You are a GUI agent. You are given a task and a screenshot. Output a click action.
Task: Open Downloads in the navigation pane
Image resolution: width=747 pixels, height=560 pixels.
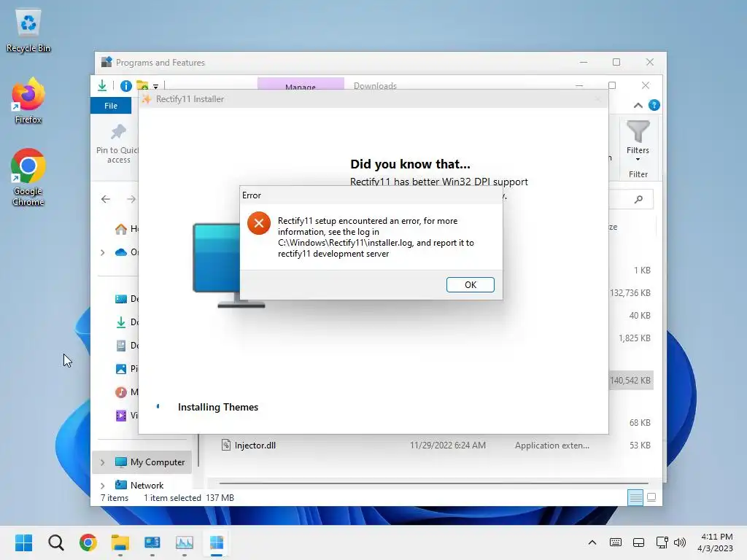[127, 322]
